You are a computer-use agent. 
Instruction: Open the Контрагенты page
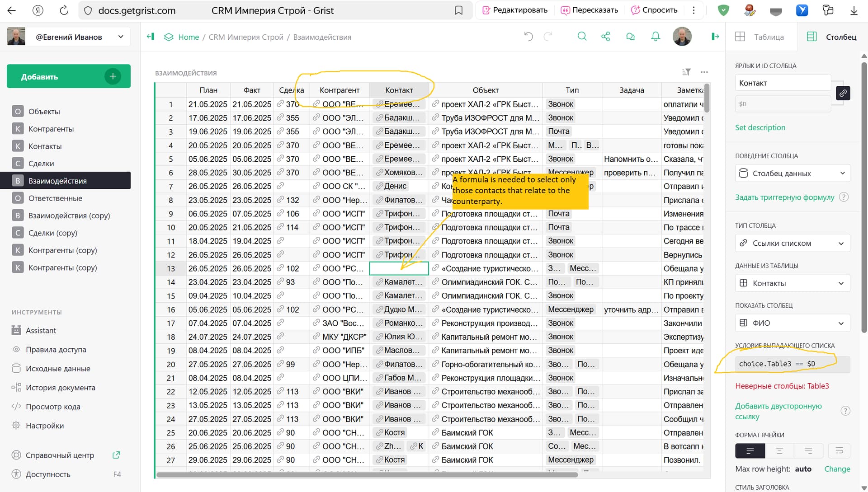click(51, 129)
